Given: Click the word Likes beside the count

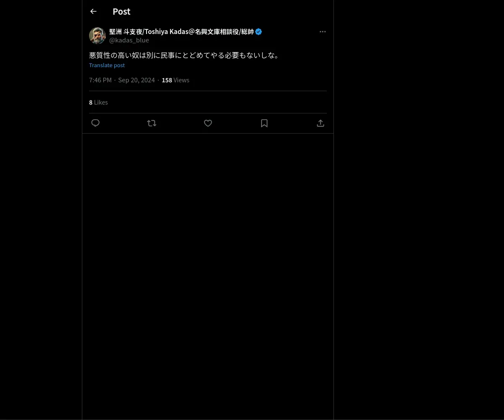Looking at the screenshot, I should pos(101,102).
